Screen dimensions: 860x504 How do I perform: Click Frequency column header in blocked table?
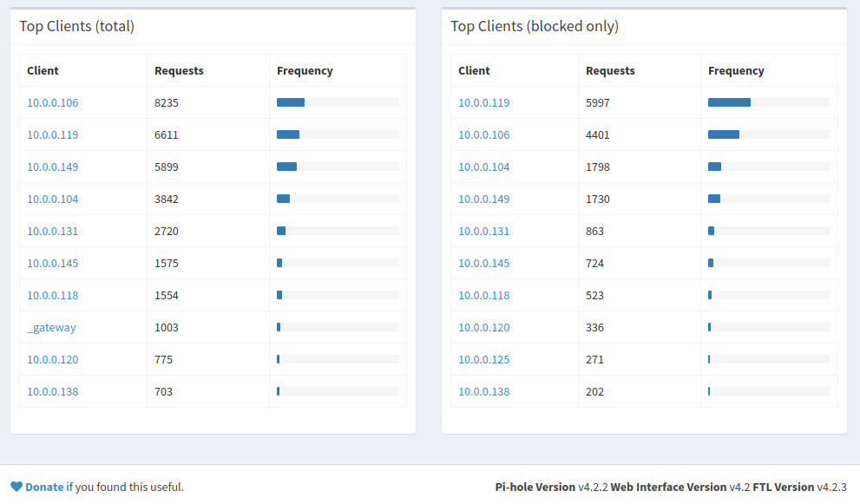click(x=736, y=70)
